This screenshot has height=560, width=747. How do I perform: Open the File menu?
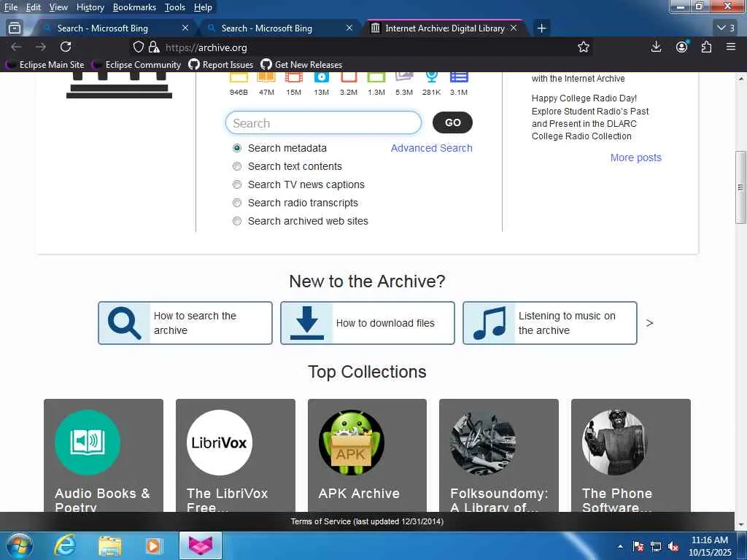coord(10,7)
